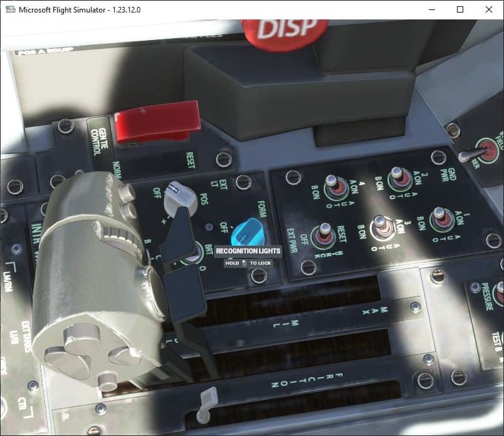Maximize the Flight Simulator window
This screenshot has width=504, height=436.
tap(460, 9)
